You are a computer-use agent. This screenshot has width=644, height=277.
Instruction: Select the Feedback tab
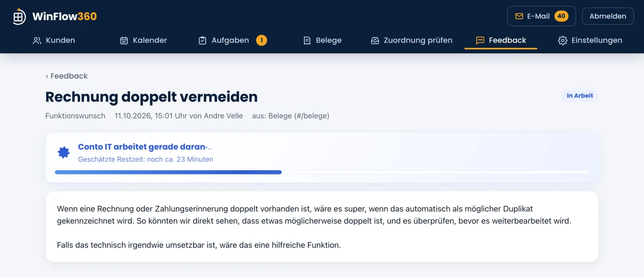click(501, 40)
